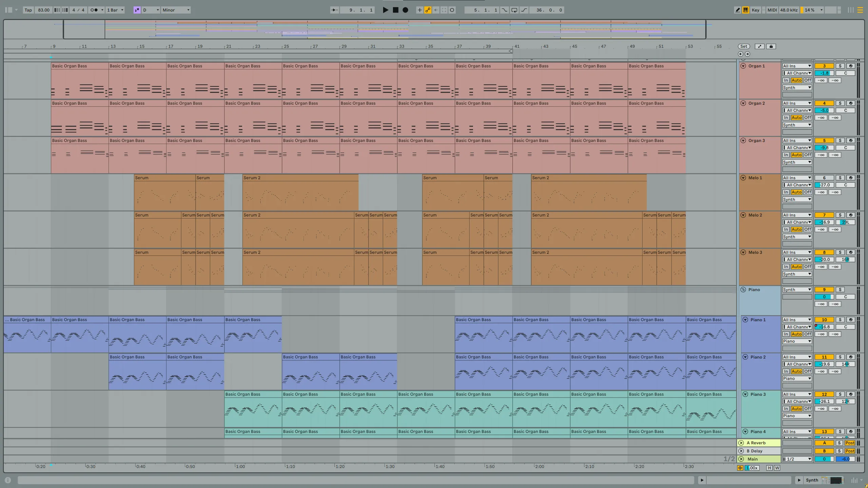Viewport: 868px width, 488px height.
Task: Arm the Organ 3 track for recording
Action: (x=850, y=141)
